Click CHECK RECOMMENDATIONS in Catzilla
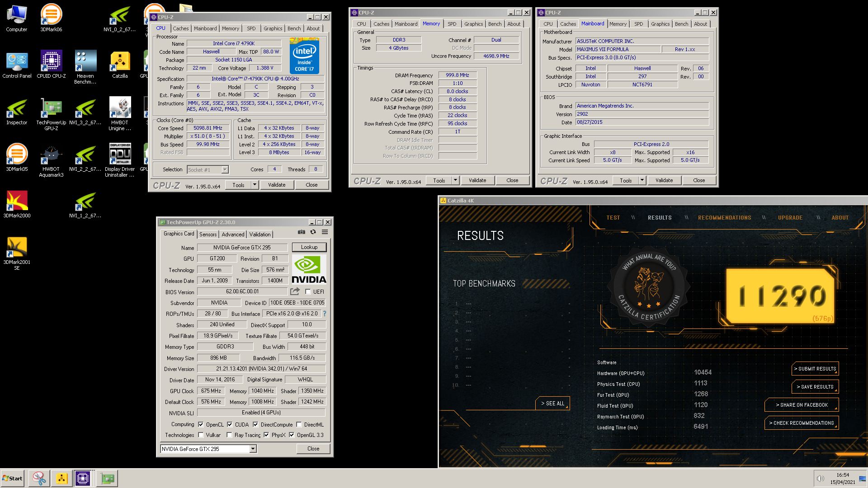This screenshot has height=488, width=868. click(802, 423)
